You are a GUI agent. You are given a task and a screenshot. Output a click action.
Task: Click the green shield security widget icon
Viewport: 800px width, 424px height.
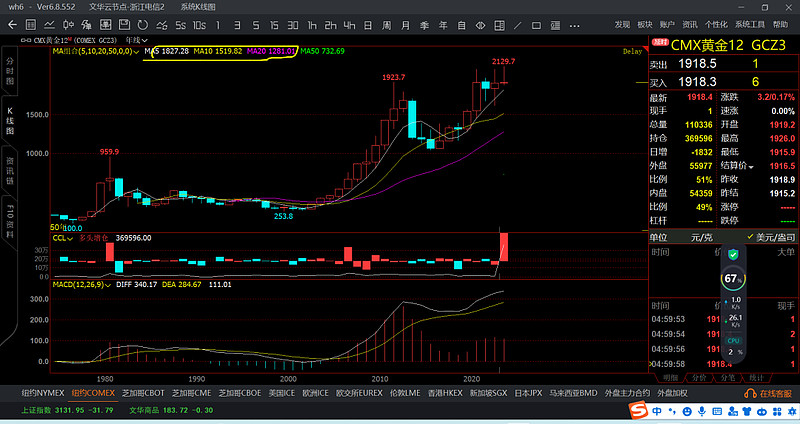coord(733,255)
